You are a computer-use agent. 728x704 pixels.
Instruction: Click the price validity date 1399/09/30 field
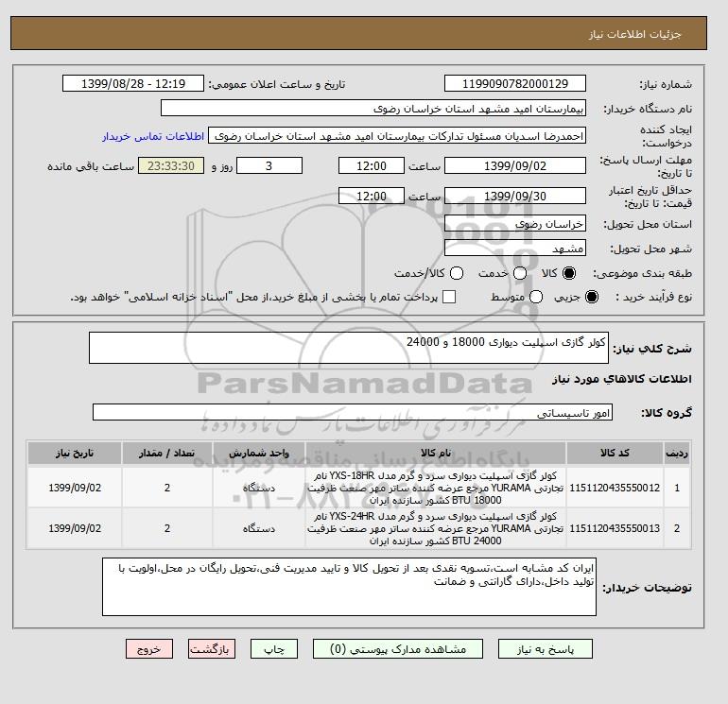[515, 196]
